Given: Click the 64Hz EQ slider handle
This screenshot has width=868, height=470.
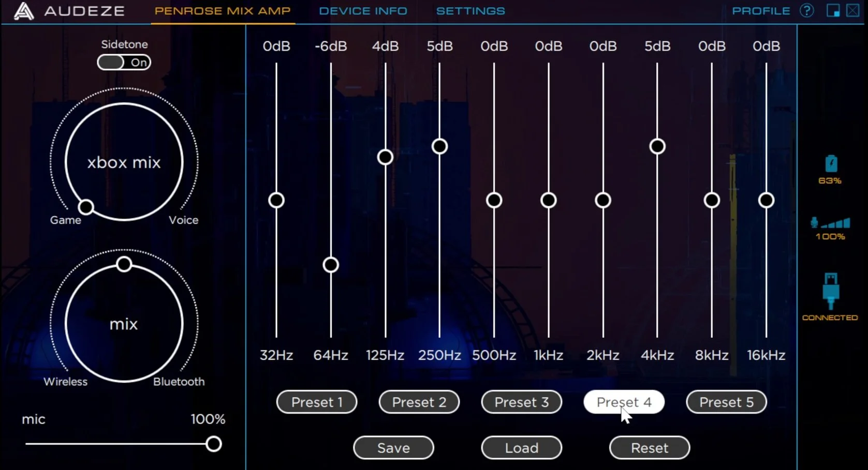Looking at the screenshot, I should click(x=331, y=265).
